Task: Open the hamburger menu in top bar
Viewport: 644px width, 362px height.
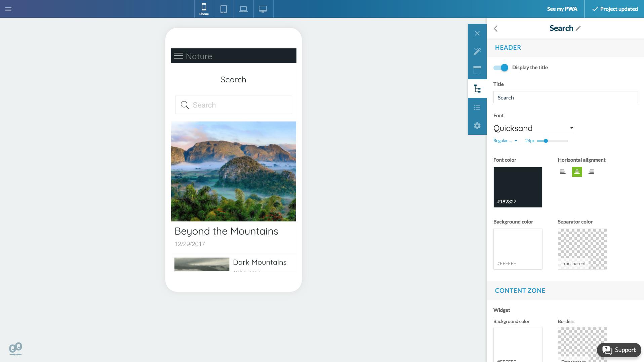Action: (x=8, y=9)
